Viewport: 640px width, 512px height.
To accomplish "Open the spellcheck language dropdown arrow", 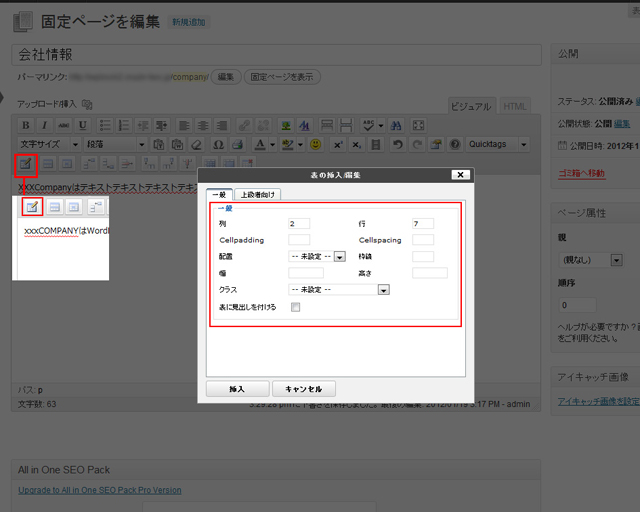I will (381, 125).
